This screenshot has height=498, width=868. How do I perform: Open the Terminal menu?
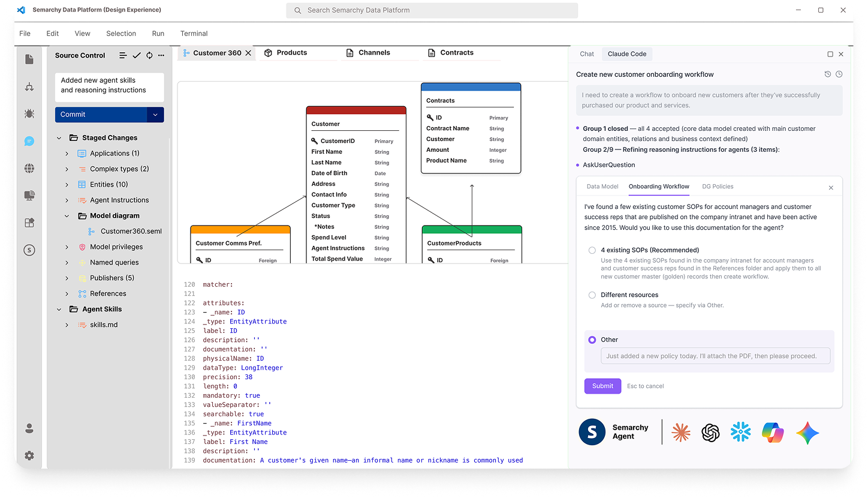pyautogui.click(x=194, y=34)
